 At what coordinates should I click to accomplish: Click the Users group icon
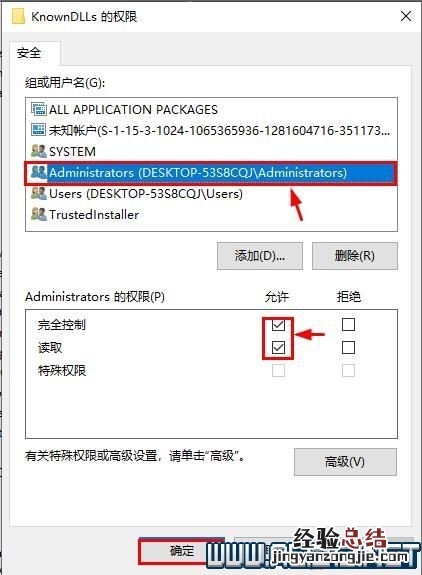point(39,193)
